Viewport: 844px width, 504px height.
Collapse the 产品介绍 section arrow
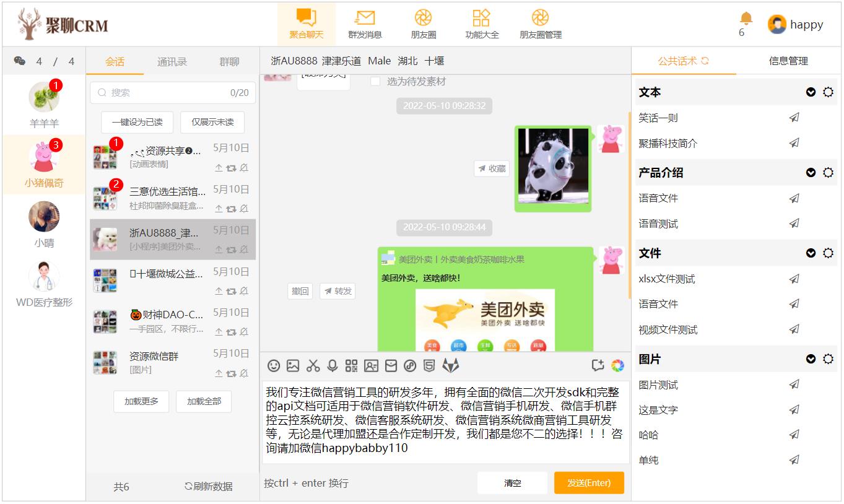point(811,173)
